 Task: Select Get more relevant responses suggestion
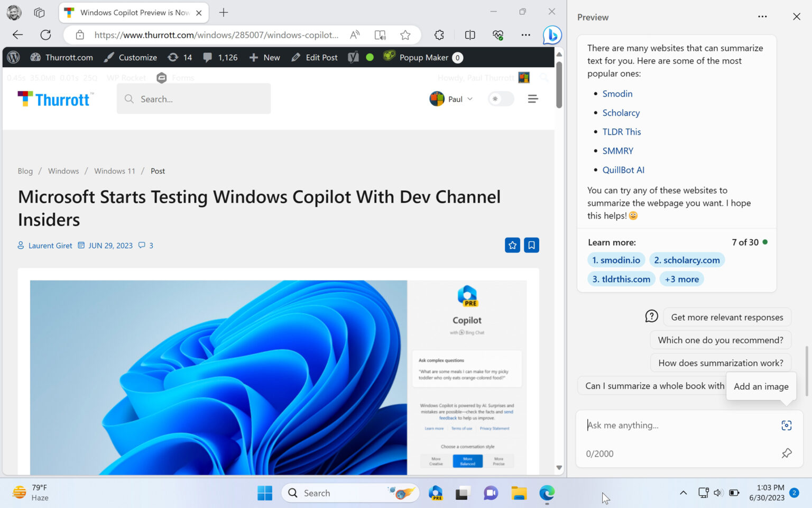click(x=727, y=317)
